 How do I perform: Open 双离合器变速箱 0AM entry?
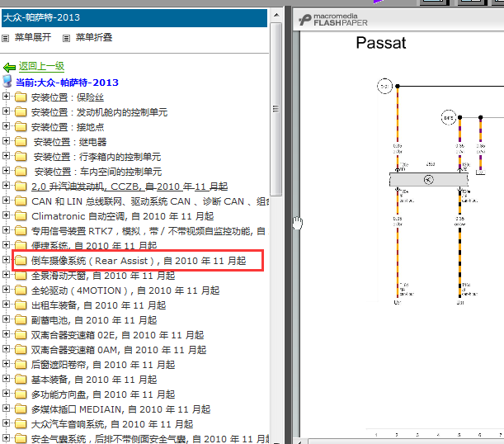tap(119, 350)
